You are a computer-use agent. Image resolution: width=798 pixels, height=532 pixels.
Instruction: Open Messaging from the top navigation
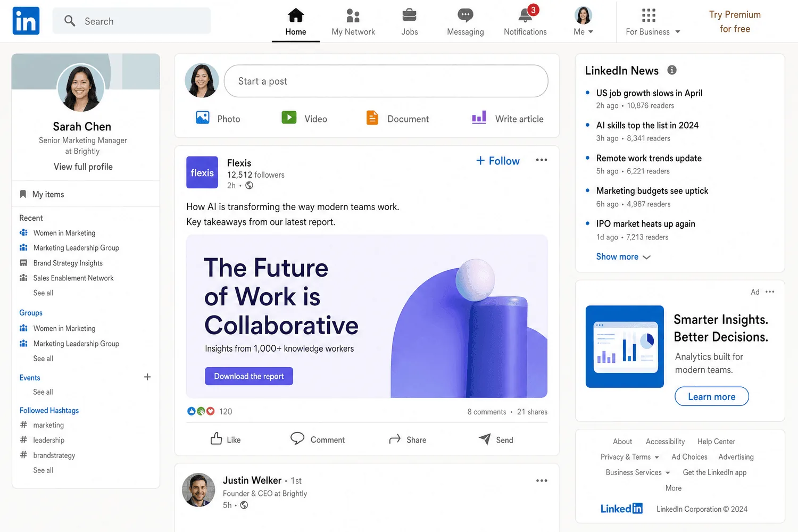click(465, 22)
